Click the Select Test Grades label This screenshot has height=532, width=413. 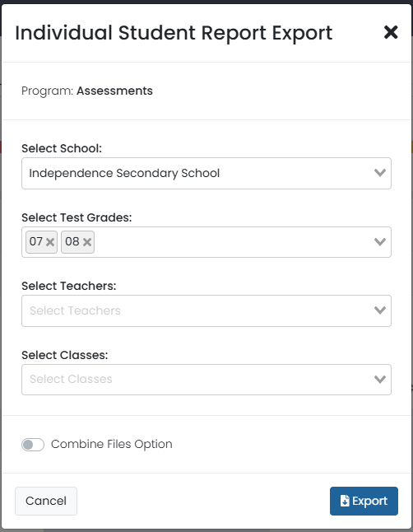click(x=77, y=217)
